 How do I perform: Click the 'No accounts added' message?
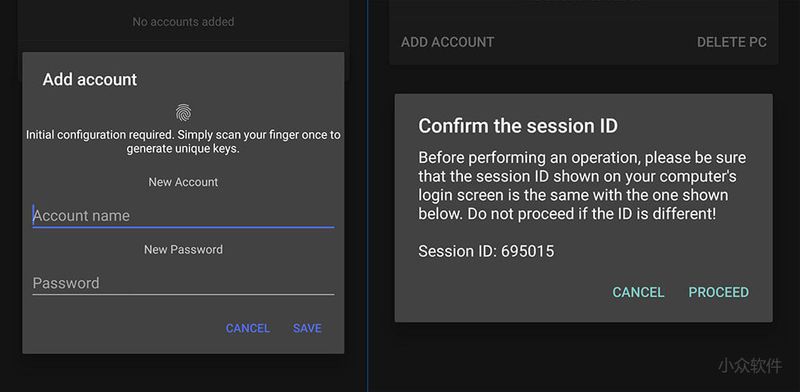[x=183, y=22]
